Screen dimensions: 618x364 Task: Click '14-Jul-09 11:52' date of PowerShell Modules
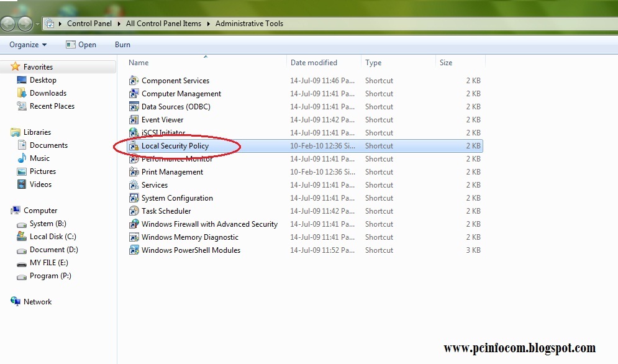pyautogui.click(x=322, y=250)
